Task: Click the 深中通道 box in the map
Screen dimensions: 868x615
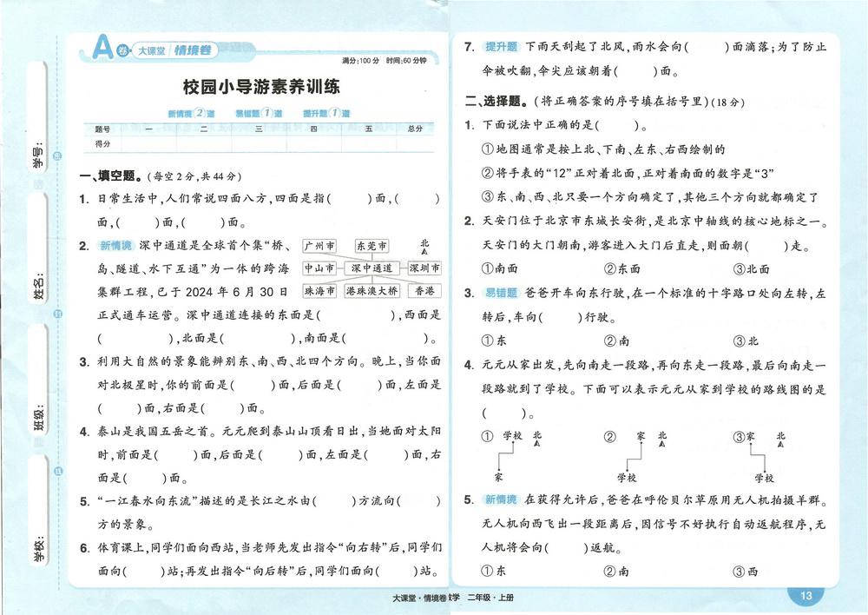Action: (x=371, y=268)
